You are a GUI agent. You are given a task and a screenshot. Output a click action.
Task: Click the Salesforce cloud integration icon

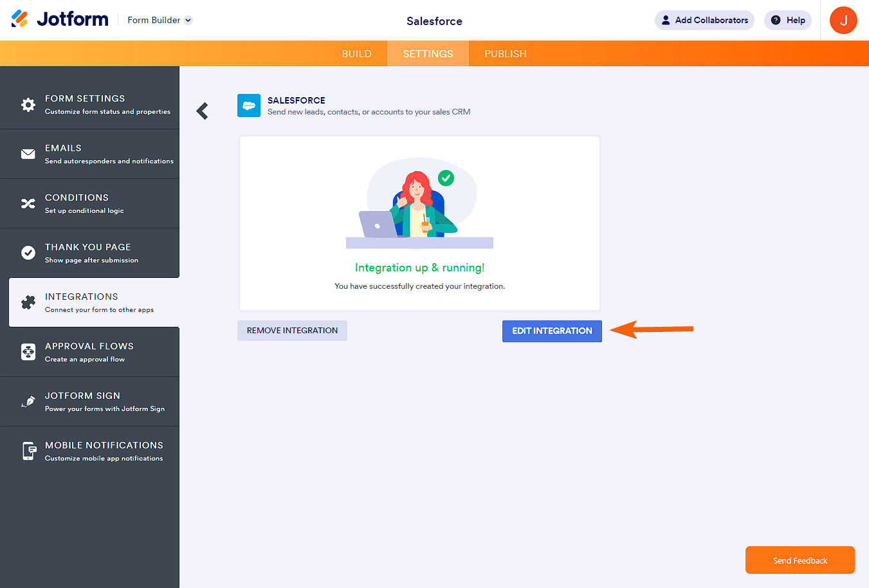pyautogui.click(x=249, y=106)
